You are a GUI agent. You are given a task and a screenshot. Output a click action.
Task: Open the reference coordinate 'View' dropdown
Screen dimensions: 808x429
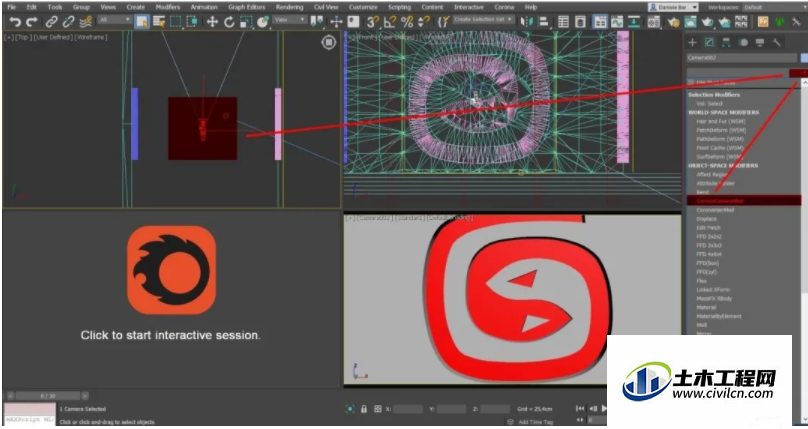pyautogui.click(x=290, y=20)
